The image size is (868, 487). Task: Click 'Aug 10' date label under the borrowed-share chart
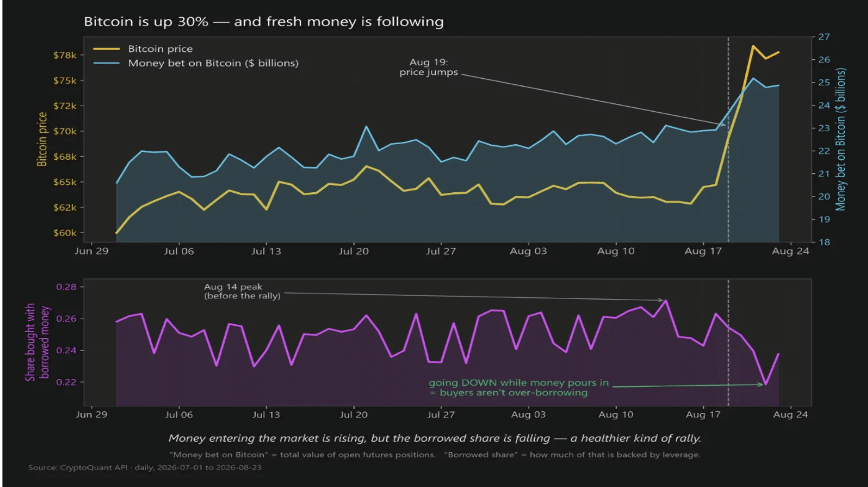(x=616, y=415)
